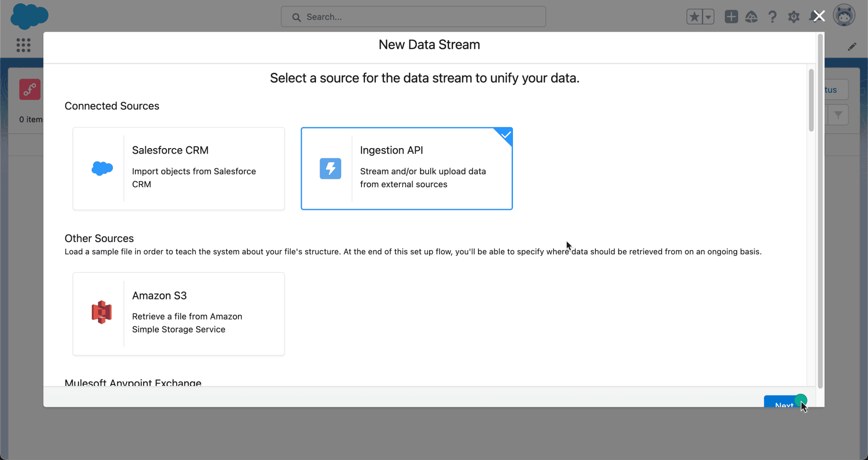The height and width of the screenshot is (460, 868).
Task: Open the App Launcher grid icon
Action: coord(23,45)
